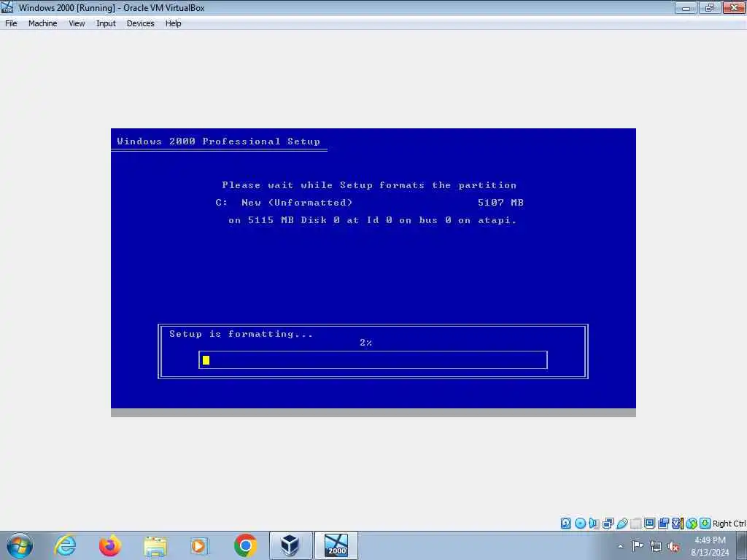Viewport: 747px width, 560px height.
Task: Open the VirtualBox File menu
Action: click(11, 23)
